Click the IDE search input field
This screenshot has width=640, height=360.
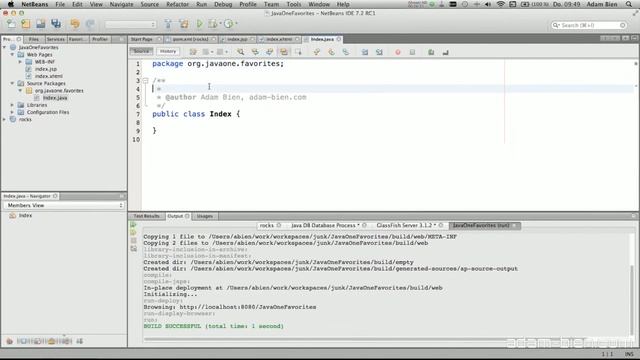[588, 25]
